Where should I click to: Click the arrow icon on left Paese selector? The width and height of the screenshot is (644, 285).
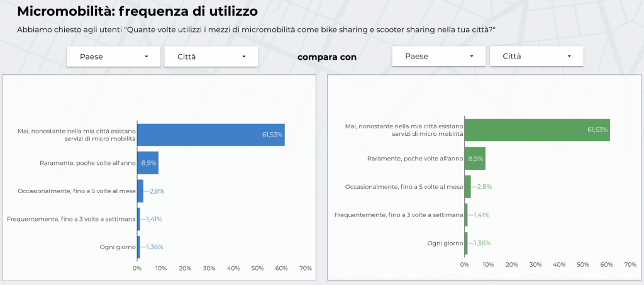(x=147, y=57)
